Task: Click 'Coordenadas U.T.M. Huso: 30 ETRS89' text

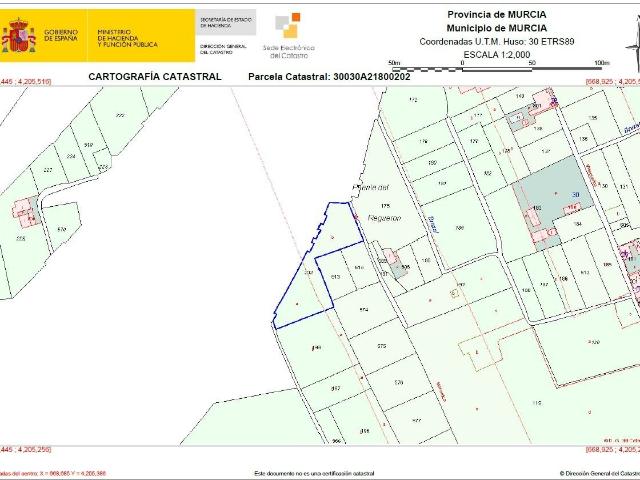Action: point(497,42)
